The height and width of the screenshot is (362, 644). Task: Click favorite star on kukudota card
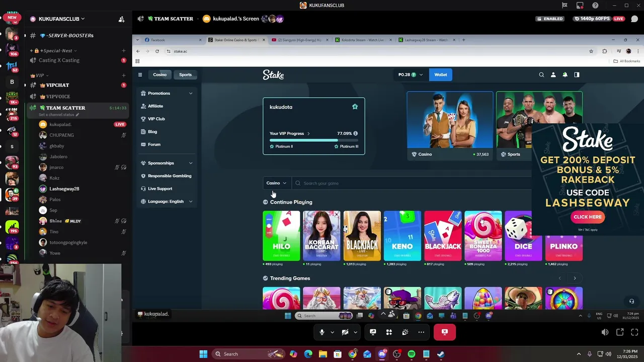(x=355, y=107)
